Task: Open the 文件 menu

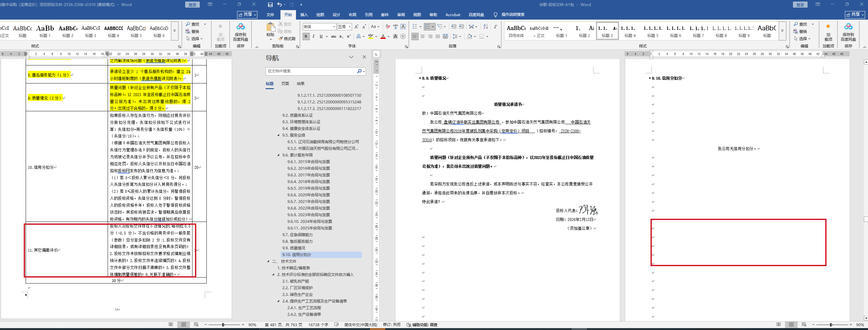Action: click(270, 15)
